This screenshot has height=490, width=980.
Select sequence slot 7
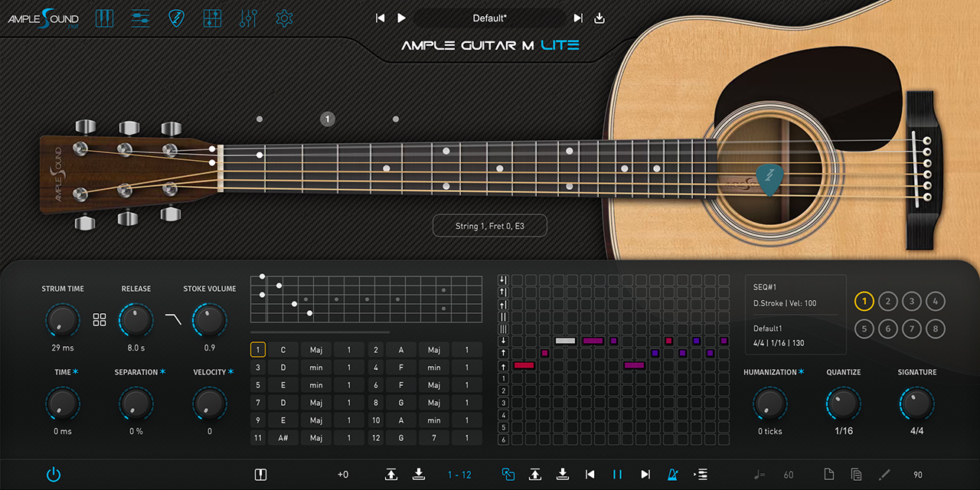pos(911,329)
